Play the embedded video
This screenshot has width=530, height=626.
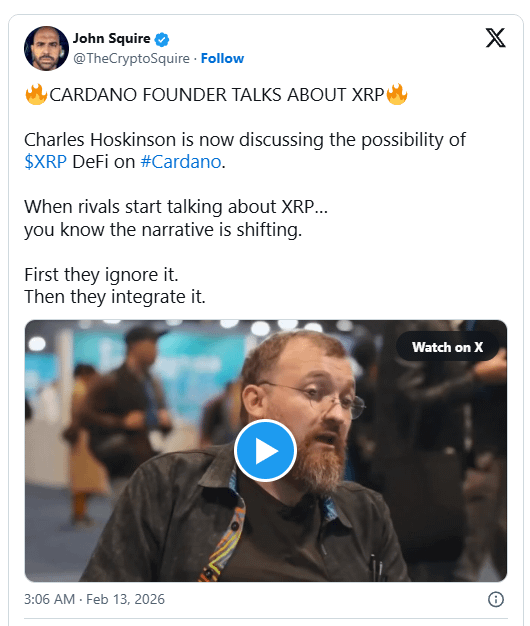[265, 451]
